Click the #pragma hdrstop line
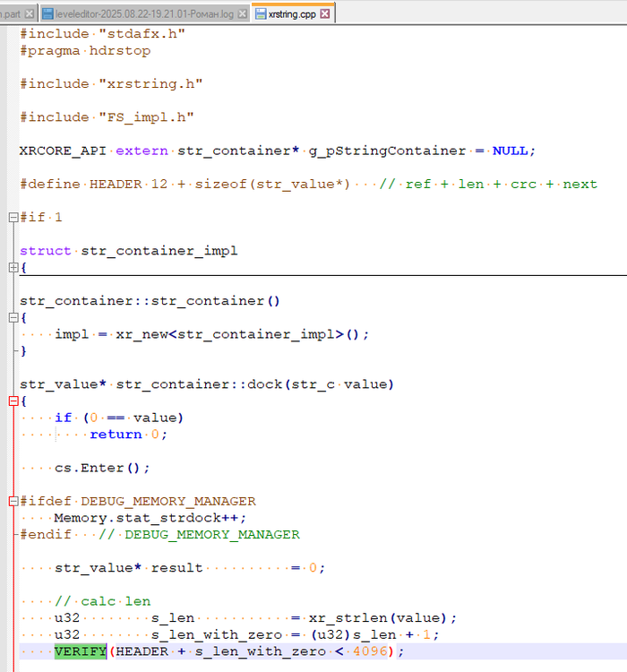This screenshot has width=627, height=672. tap(85, 51)
